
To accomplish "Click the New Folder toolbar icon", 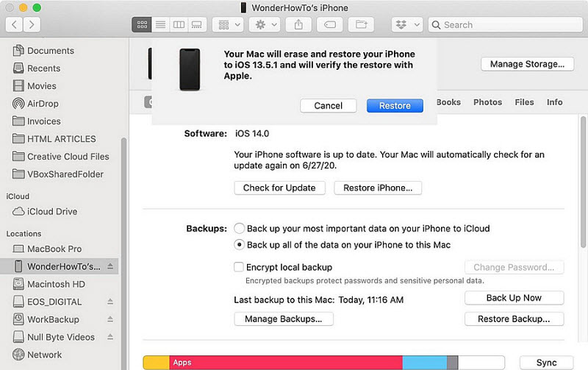I will click(361, 25).
